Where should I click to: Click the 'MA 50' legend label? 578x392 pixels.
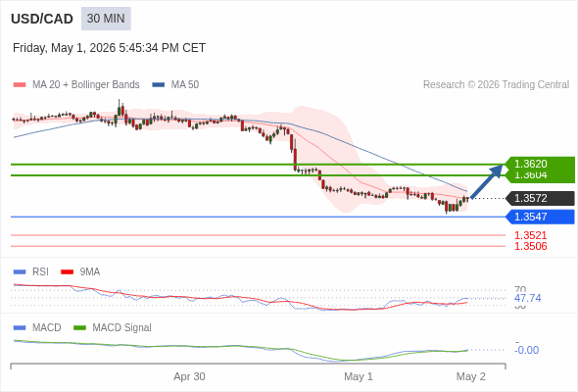tap(185, 85)
